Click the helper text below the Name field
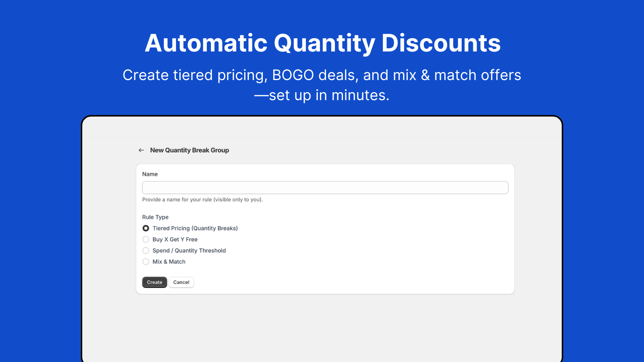Screen dimensions: 644x362 pyautogui.click(x=202, y=200)
